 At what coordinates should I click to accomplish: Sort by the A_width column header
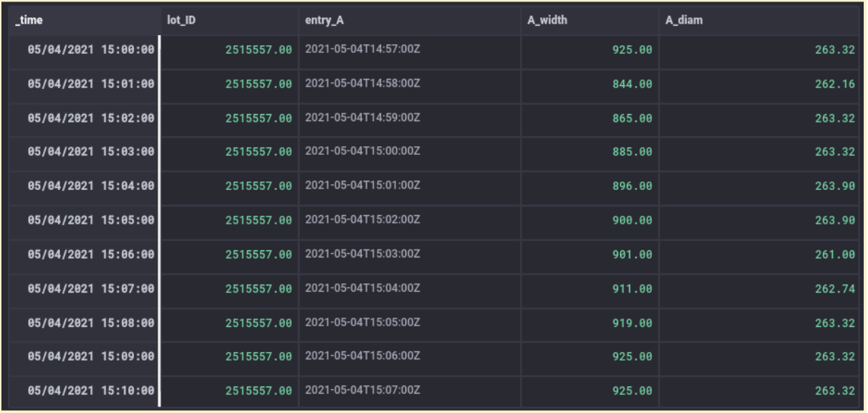click(590, 21)
